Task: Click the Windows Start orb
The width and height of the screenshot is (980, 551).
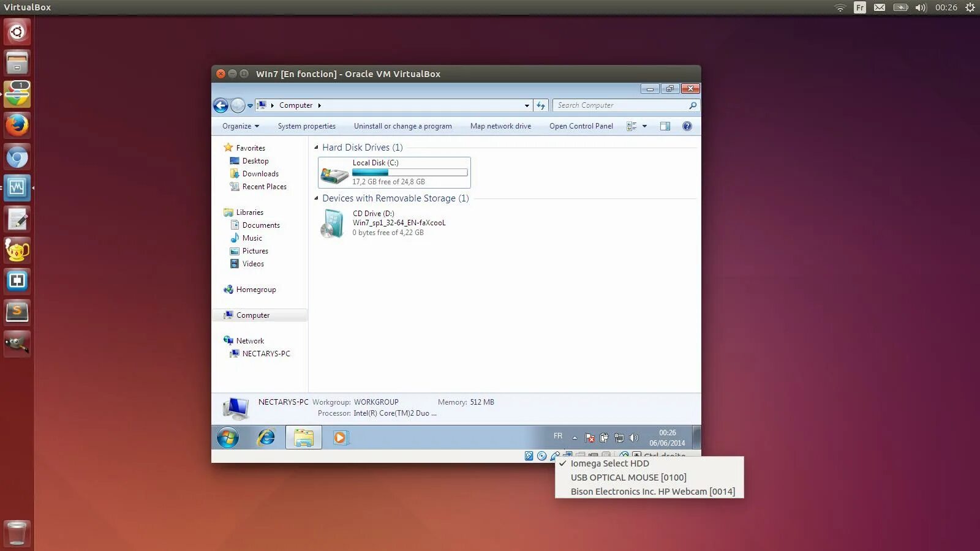Action: (x=228, y=437)
